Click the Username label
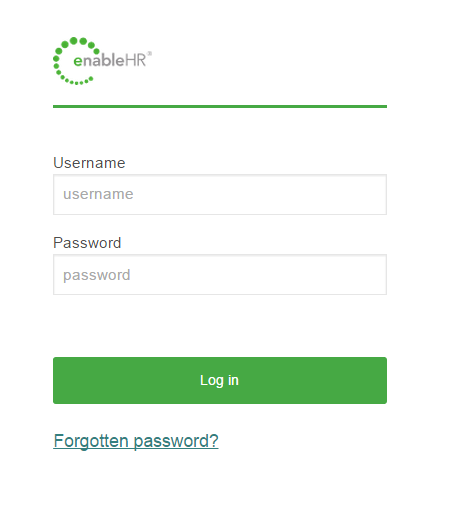 point(89,163)
